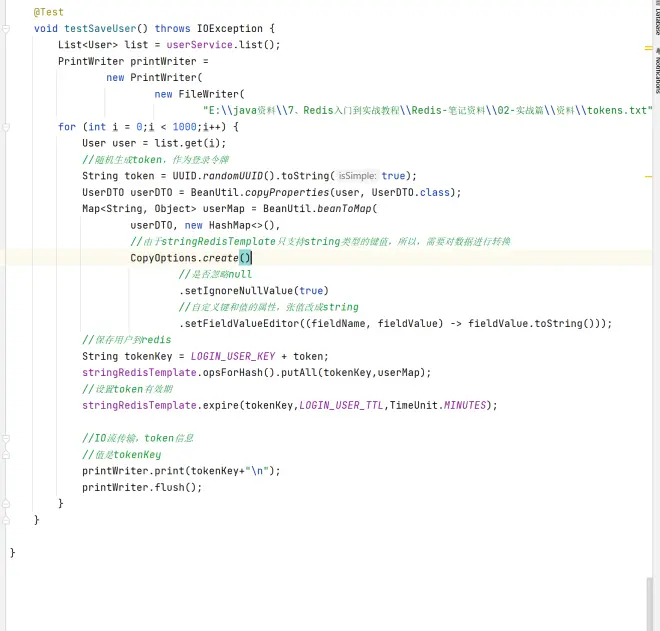Click the tokens.txt file path string
This screenshot has width=660, height=631.
click(x=427, y=110)
